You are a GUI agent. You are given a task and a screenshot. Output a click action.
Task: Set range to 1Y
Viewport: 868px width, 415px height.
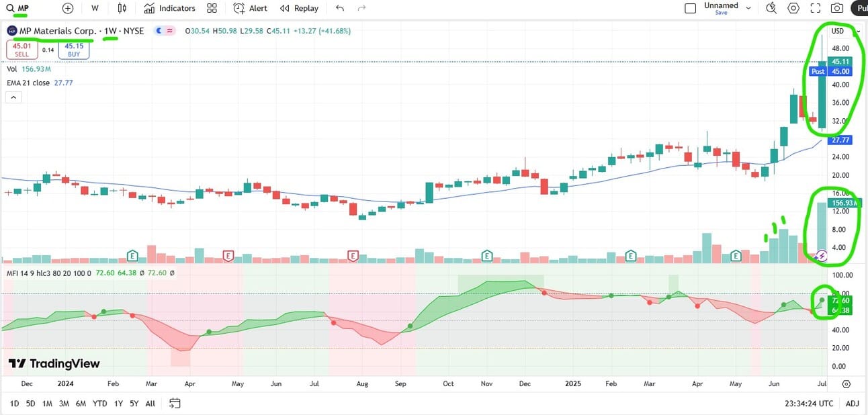118,404
